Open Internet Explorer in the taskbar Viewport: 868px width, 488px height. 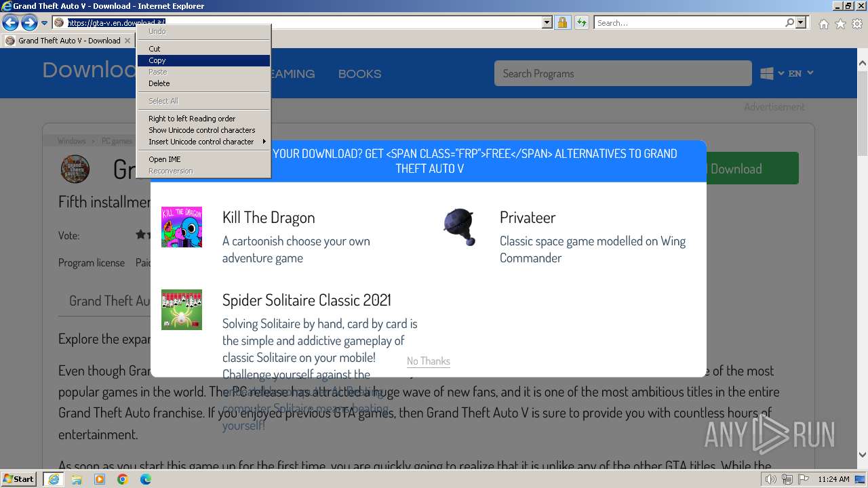(54, 479)
